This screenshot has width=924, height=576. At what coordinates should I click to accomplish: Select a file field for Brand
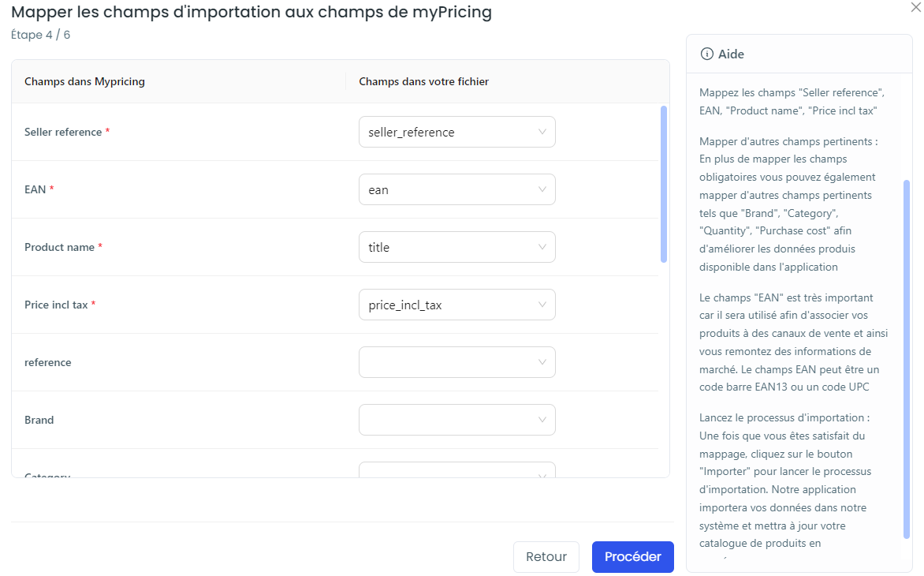[456, 420]
